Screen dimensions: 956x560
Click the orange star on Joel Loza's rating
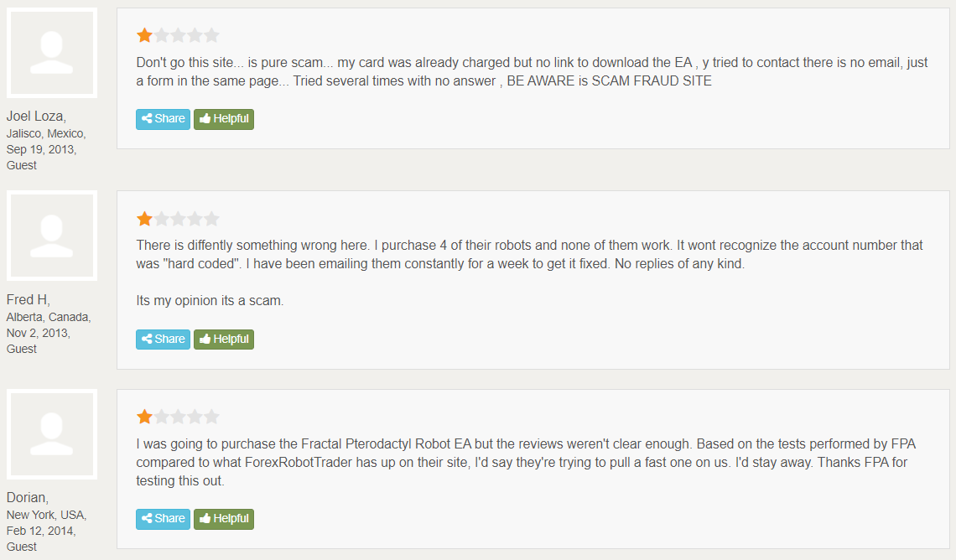pyautogui.click(x=145, y=35)
